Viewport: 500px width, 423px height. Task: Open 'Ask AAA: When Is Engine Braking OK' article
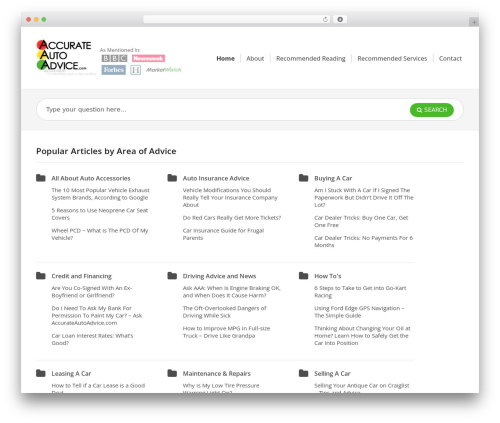coord(232,292)
